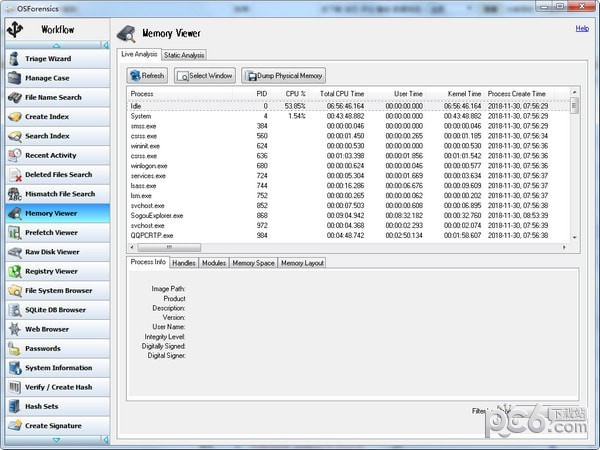Viewport: 600px width, 450px height.
Task: Click the Raw Disk Viewer icon
Action: pyautogui.click(x=15, y=252)
